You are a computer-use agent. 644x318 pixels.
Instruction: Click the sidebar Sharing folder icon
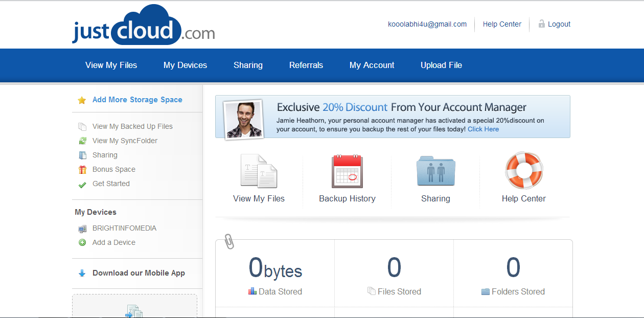[x=82, y=155]
